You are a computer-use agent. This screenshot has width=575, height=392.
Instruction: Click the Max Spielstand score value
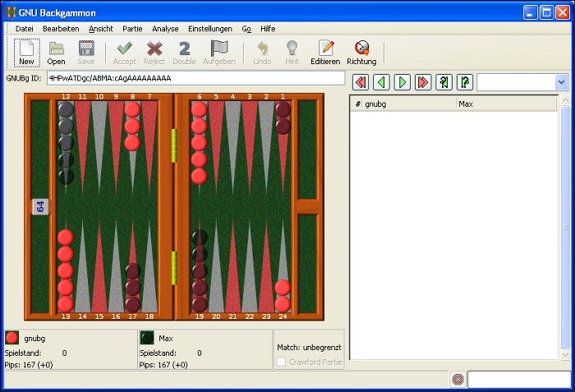tap(200, 353)
